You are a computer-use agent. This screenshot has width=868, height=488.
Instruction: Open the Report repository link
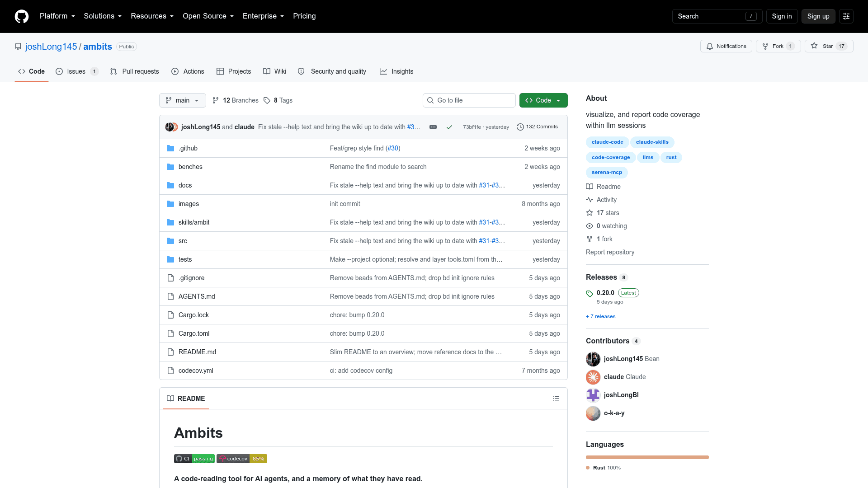(610, 252)
